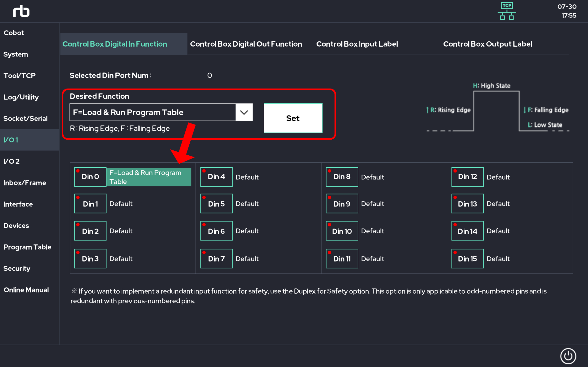Image resolution: width=588 pixels, height=367 pixels.
Task: Select the Din 0 port button
Action: [90, 177]
